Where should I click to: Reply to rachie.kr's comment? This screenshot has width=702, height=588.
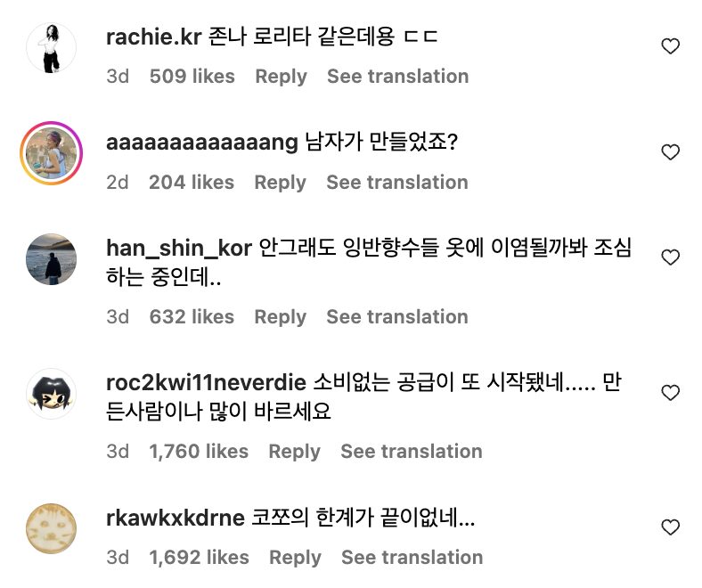tap(281, 77)
